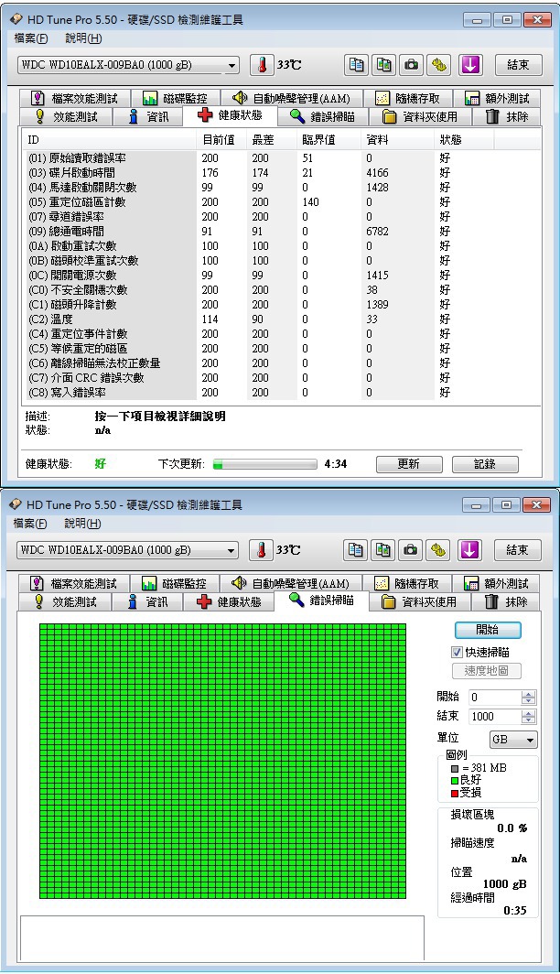
Task: Click the 開始 input field showing 0
Action: coord(495,698)
